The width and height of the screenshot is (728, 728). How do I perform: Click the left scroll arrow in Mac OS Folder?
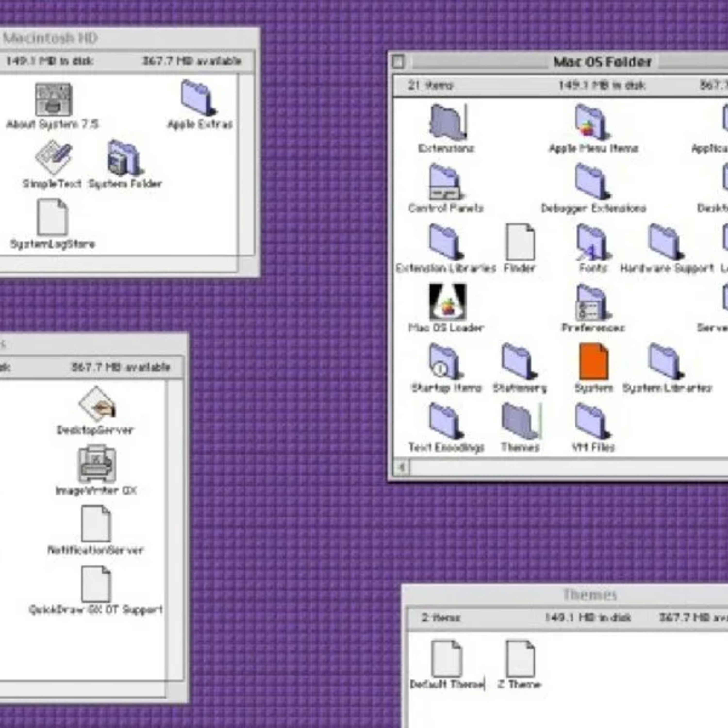402,468
